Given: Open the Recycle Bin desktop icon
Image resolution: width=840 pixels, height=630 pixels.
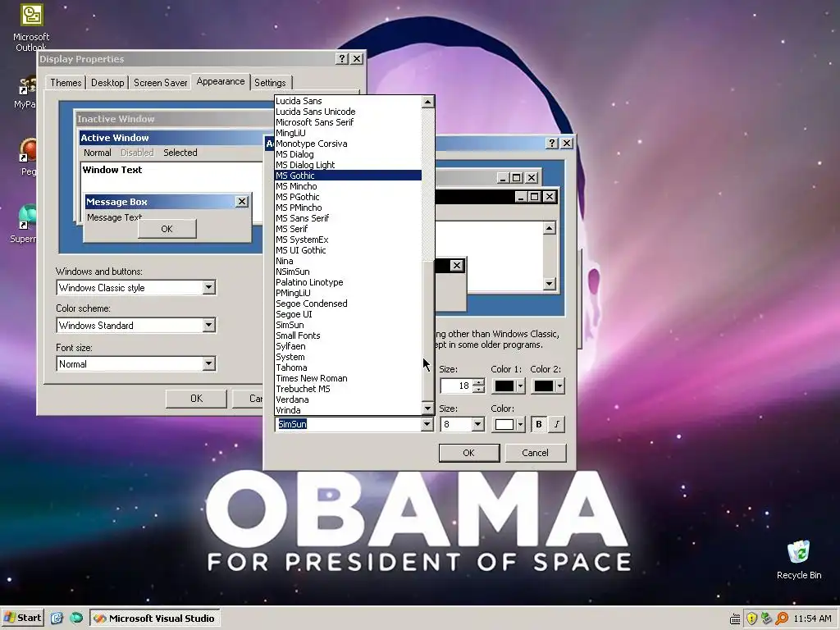Looking at the screenshot, I should 799,559.
